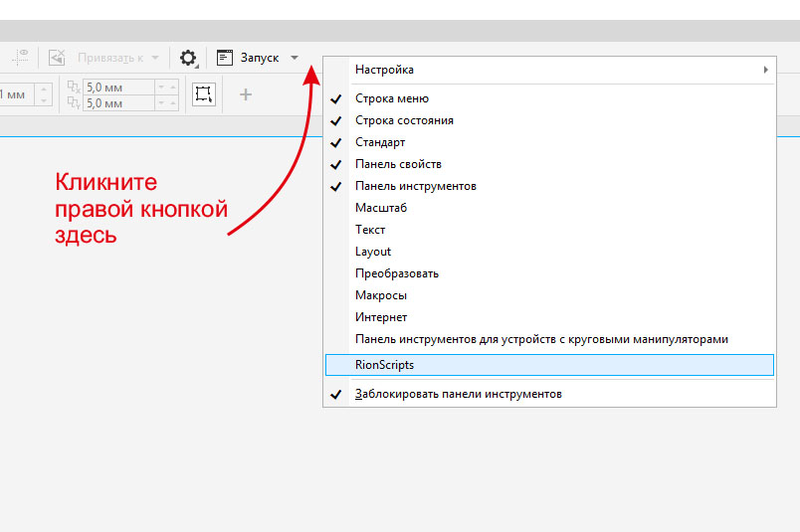
Task: Click the stepper arrows of the upper 5,0 мм field
Action: pos(167,88)
